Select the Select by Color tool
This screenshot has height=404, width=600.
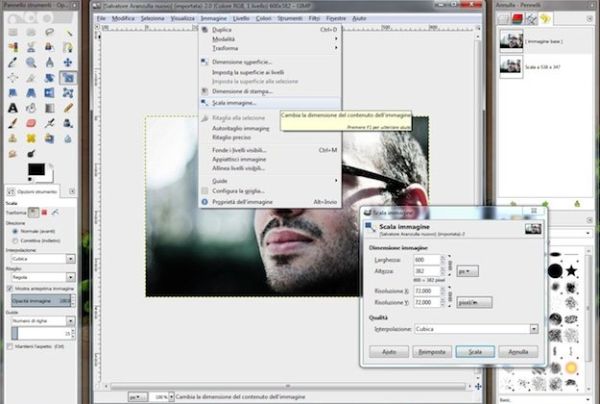pyautogui.click(x=13, y=47)
